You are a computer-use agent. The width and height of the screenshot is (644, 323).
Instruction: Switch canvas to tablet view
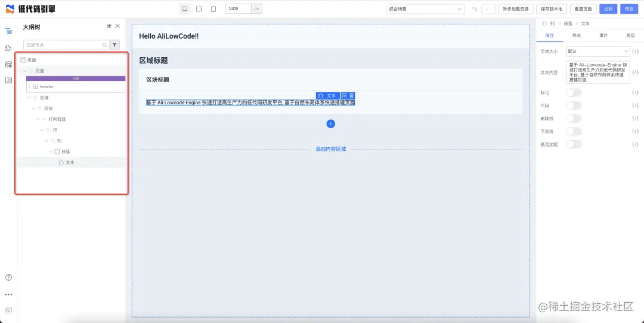199,9
